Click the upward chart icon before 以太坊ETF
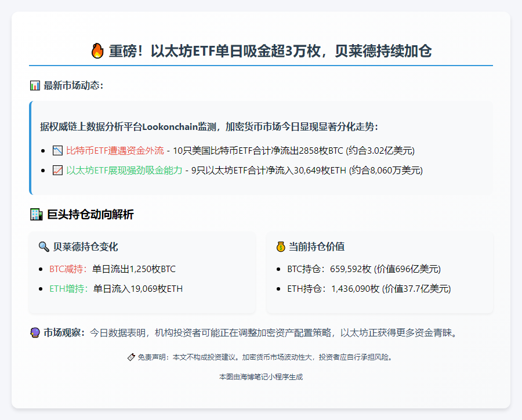 tap(57, 170)
